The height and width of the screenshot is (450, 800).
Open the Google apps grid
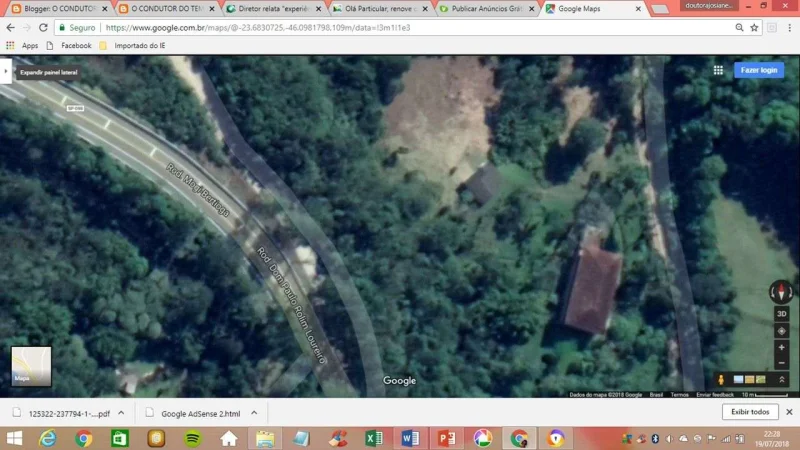tap(718, 70)
